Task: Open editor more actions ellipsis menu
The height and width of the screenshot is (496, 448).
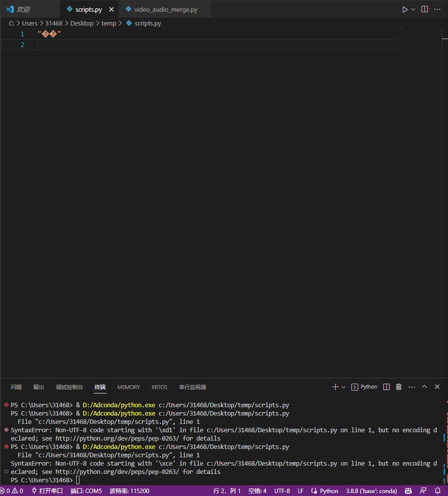Action: [x=437, y=9]
